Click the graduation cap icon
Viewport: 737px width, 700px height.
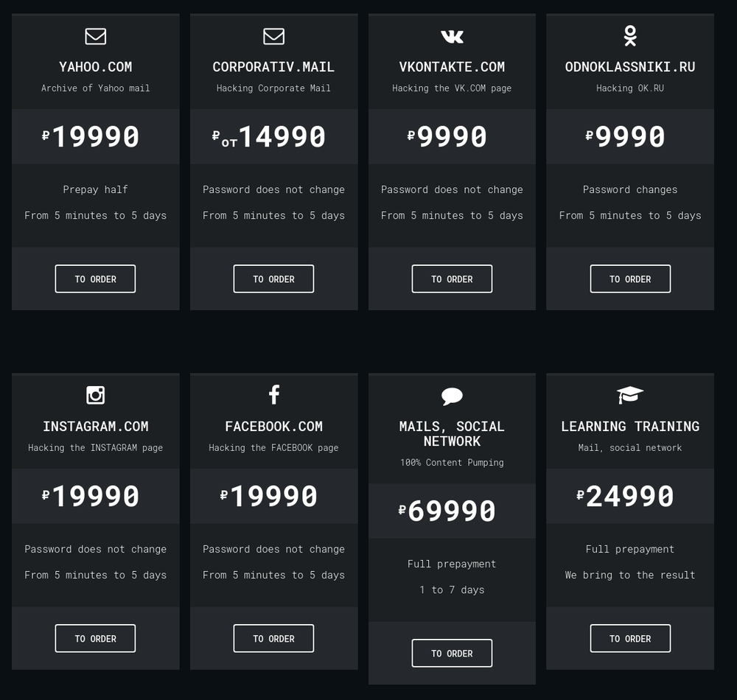point(630,395)
